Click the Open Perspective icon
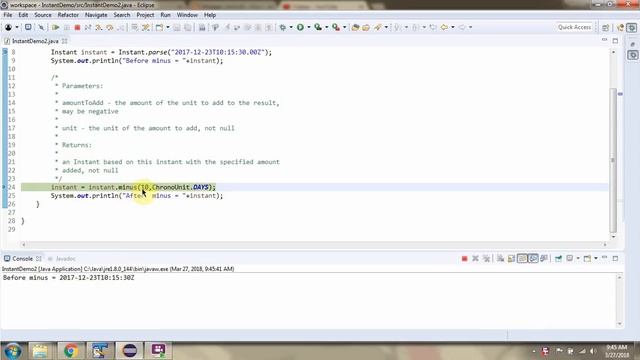The image size is (640, 360). [x=605, y=27]
